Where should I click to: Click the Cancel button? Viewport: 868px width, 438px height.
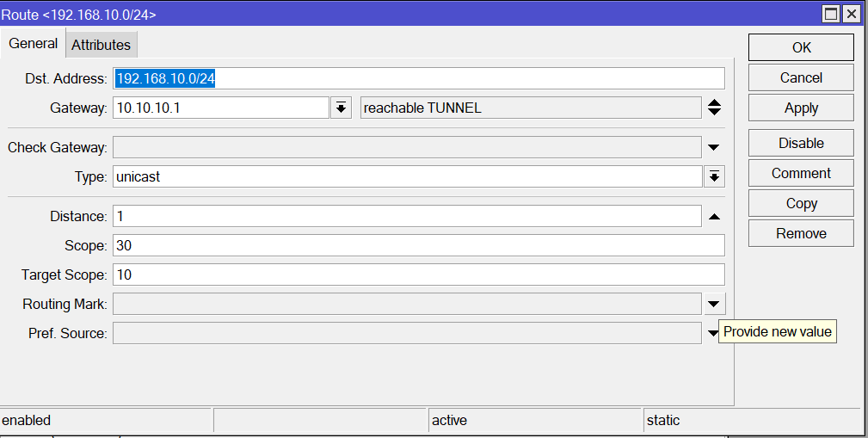coord(801,77)
